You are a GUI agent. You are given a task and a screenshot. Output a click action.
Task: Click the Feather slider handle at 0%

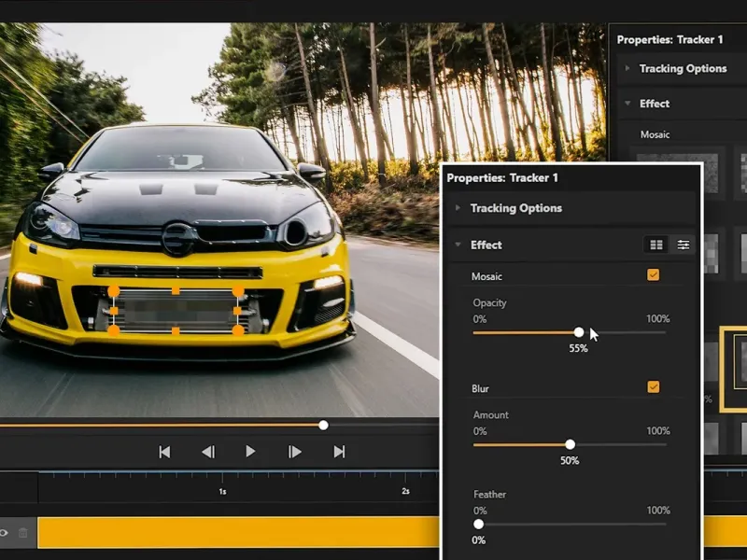pyautogui.click(x=479, y=525)
